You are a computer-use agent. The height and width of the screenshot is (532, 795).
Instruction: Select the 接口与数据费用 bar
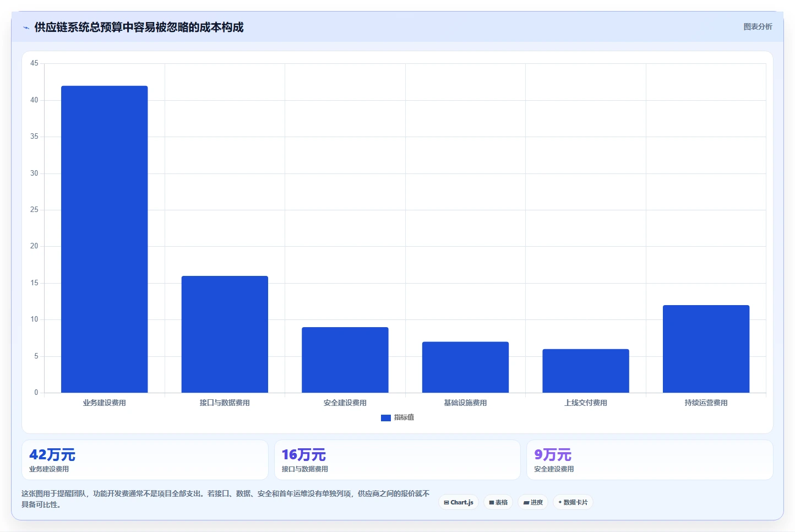[225, 334]
